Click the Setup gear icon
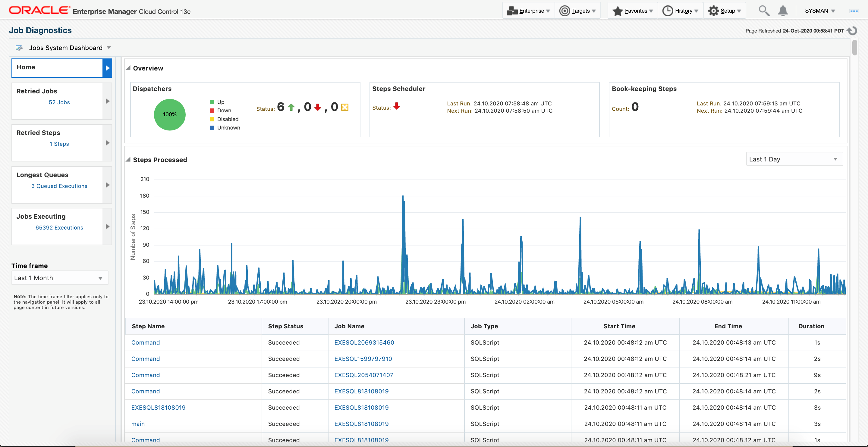Viewport: 868px width, 447px height. click(713, 11)
